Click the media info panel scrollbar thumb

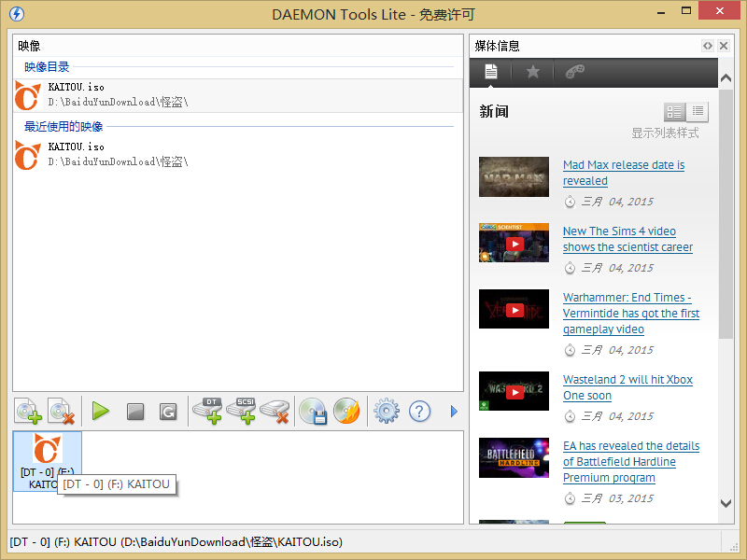[726, 214]
